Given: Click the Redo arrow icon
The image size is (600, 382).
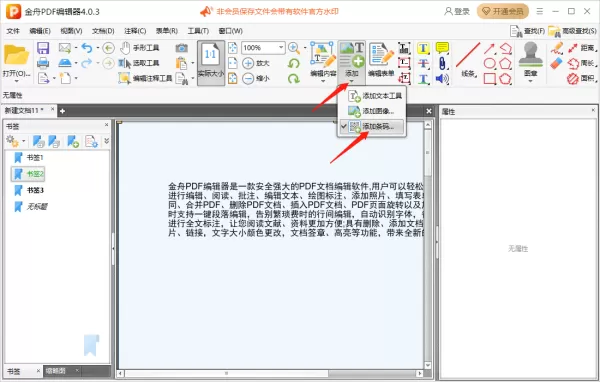Looking at the screenshot, I should [87, 63].
